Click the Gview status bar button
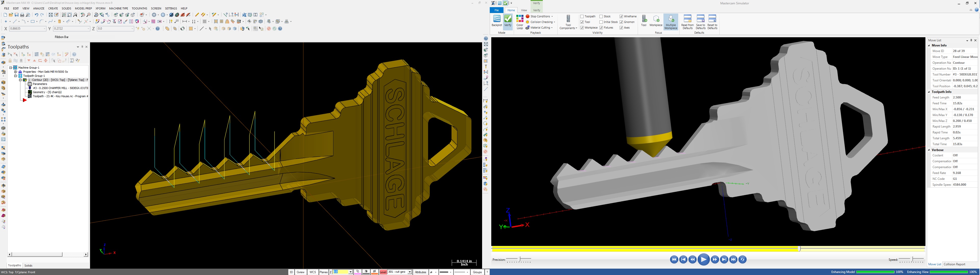Screen dimensions: 980x275 coord(300,272)
